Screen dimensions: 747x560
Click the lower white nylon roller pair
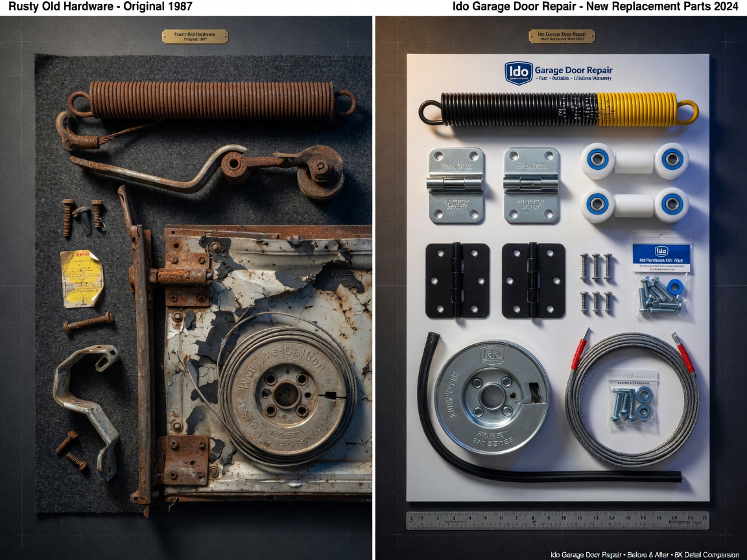click(x=635, y=205)
